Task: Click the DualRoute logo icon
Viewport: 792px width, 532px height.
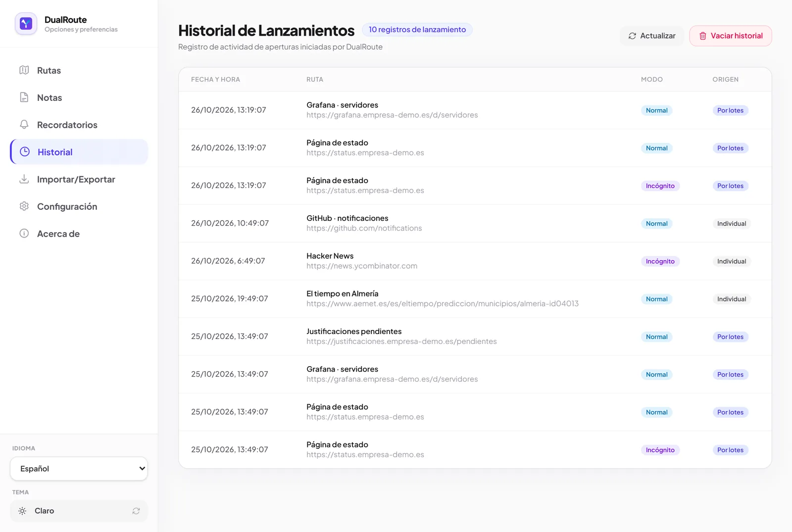Action: pos(26,24)
